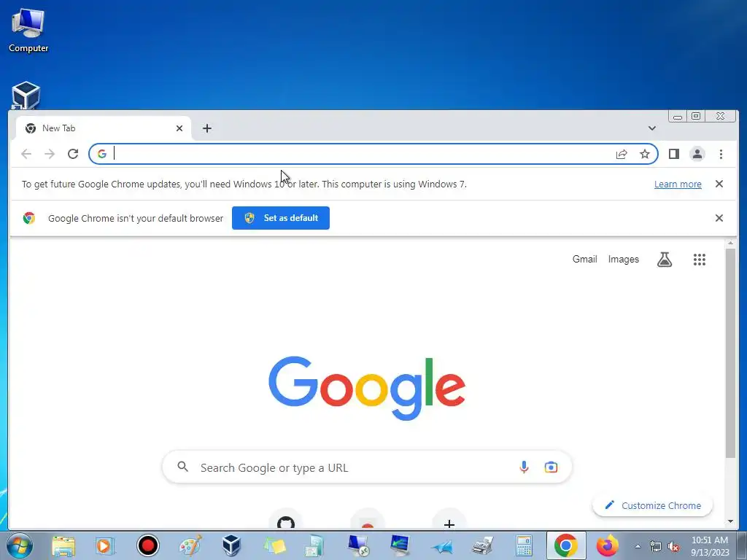Image resolution: width=747 pixels, height=560 pixels.
Task: Click the Chrome taskbar button
Action: coord(565,545)
